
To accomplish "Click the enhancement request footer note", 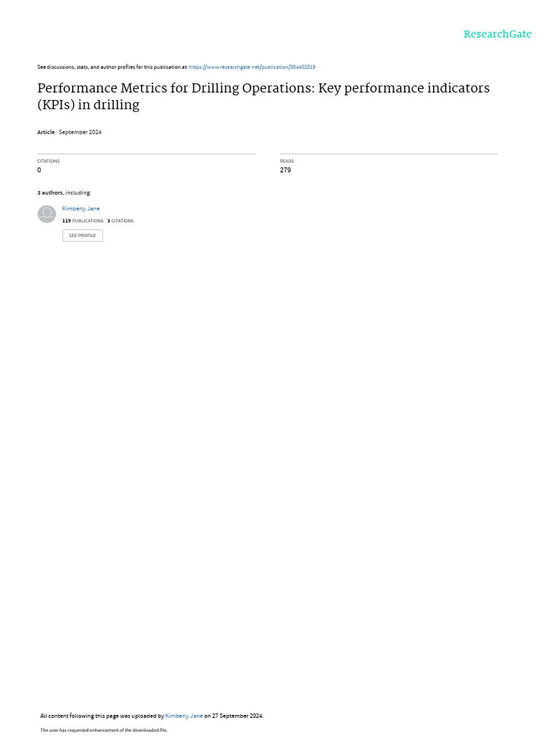I will tap(104, 729).
